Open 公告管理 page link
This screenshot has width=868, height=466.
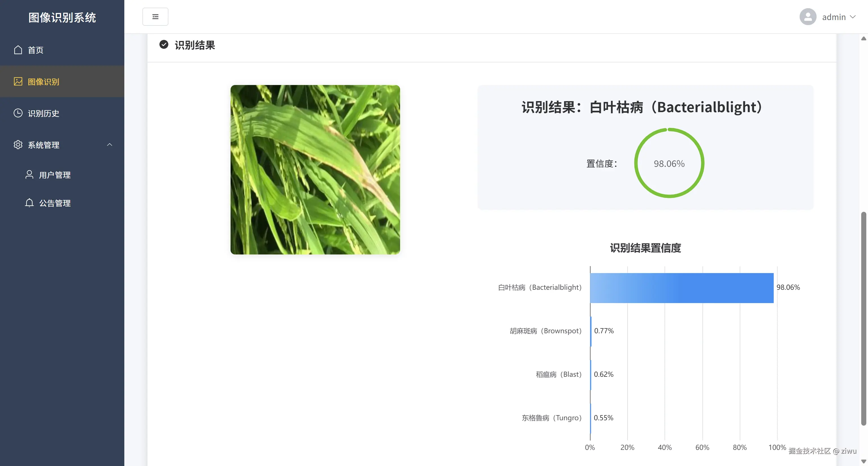click(x=55, y=203)
